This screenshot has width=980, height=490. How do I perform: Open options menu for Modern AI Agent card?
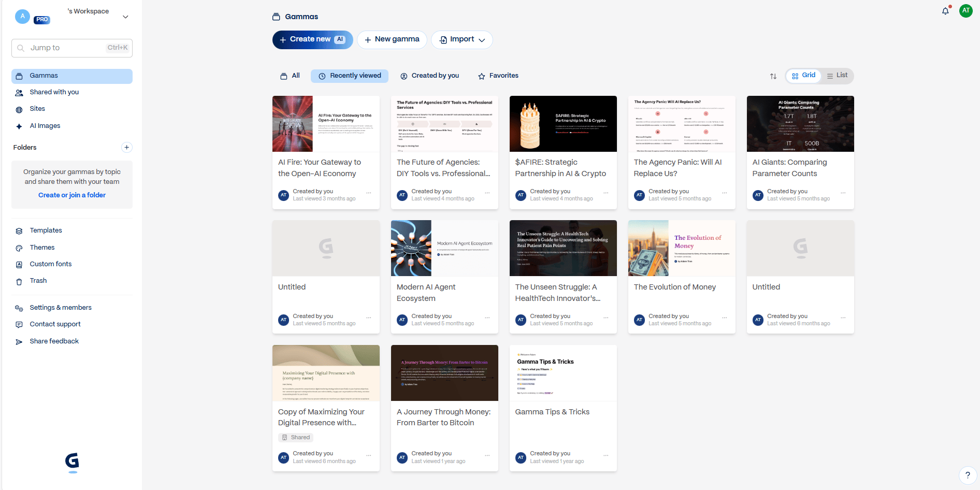click(x=487, y=318)
